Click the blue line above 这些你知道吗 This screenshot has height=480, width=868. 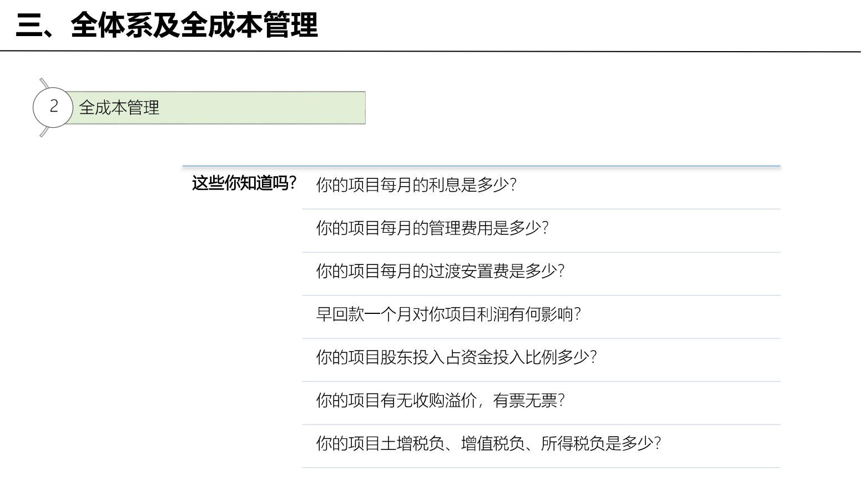(x=481, y=166)
